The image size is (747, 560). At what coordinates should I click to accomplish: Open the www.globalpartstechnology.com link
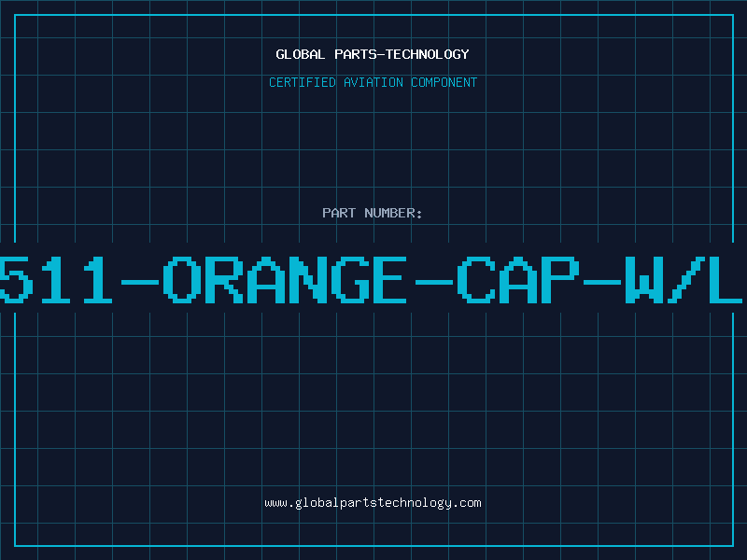[373, 503]
